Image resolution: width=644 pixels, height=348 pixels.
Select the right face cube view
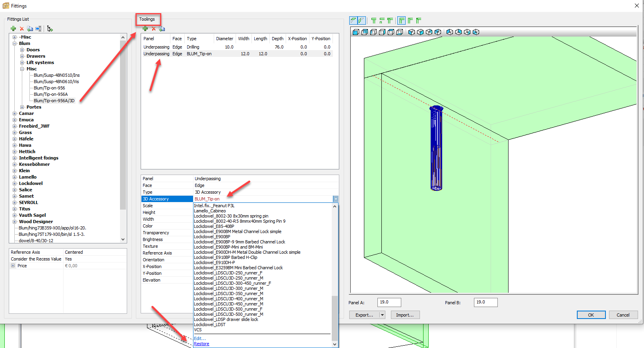pyautogui.click(x=382, y=32)
